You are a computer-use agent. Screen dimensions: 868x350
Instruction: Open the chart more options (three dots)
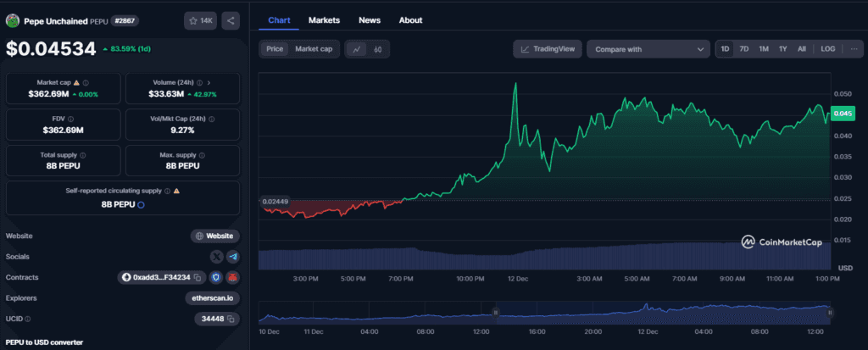pyautogui.click(x=854, y=49)
